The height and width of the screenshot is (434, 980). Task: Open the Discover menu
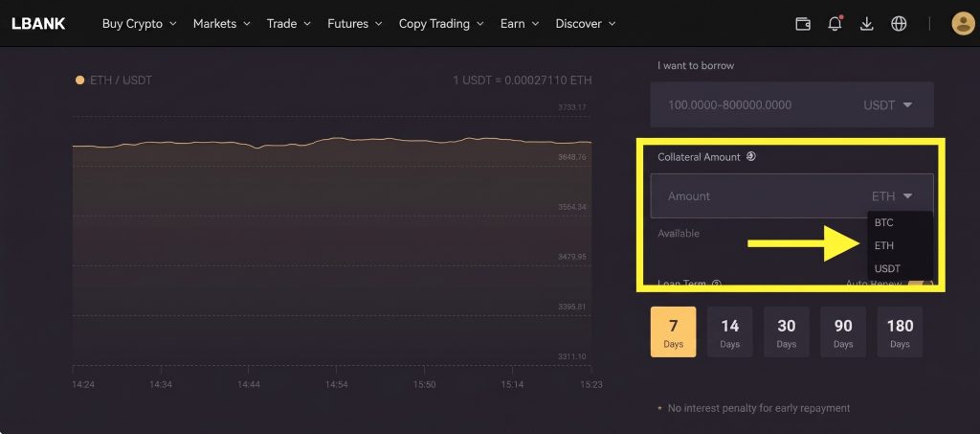click(x=586, y=24)
